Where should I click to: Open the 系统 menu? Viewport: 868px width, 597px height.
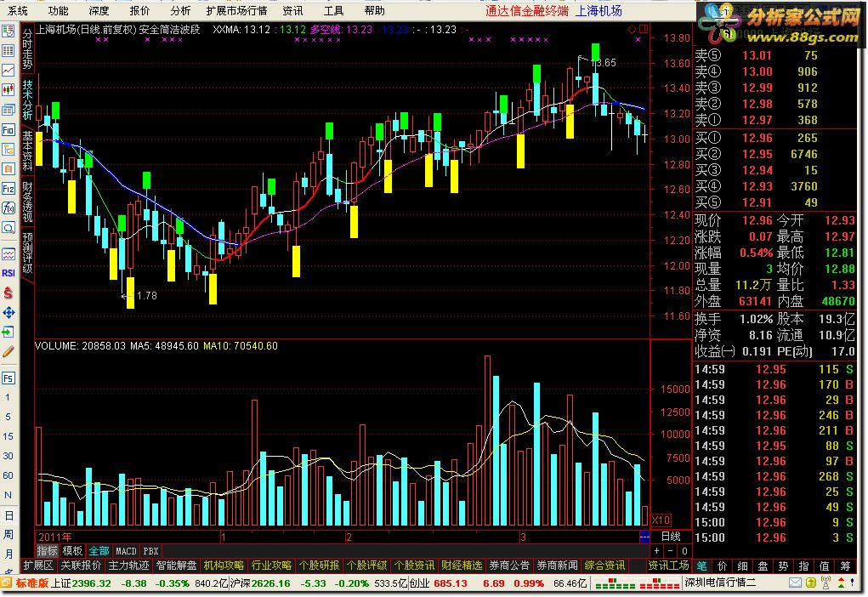[x=18, y=10]
